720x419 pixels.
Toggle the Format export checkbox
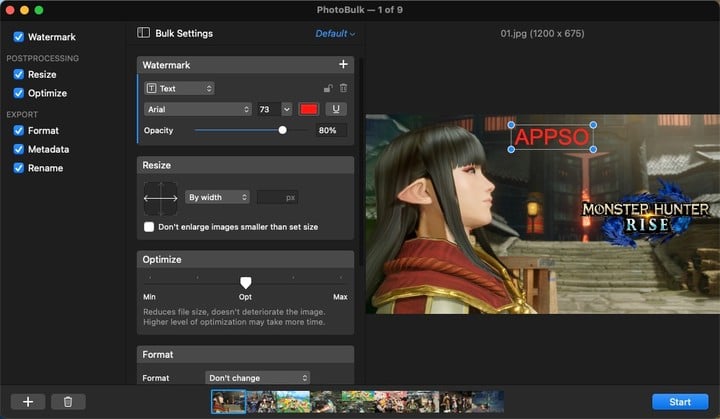click(x=18, y=130)
